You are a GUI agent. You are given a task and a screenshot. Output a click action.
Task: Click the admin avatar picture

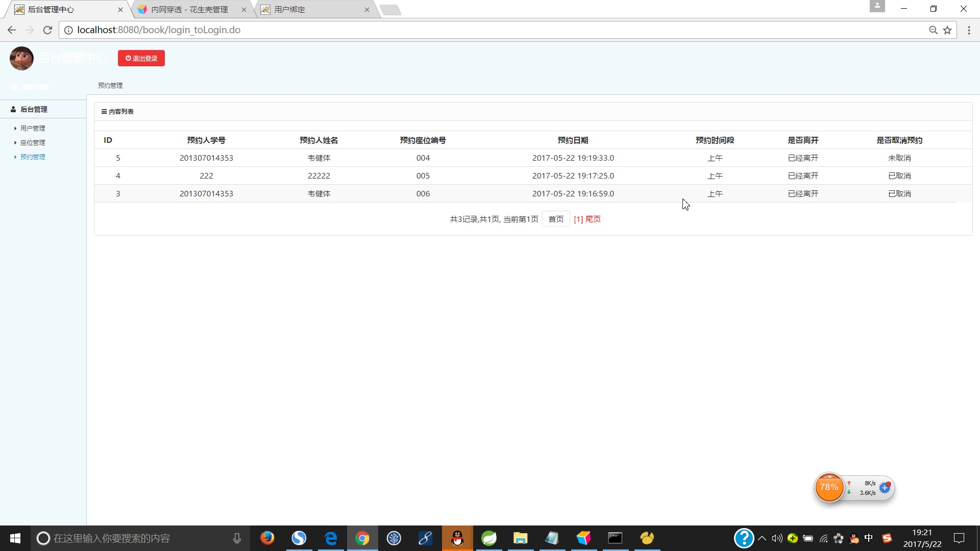click(x=21, y=58)
